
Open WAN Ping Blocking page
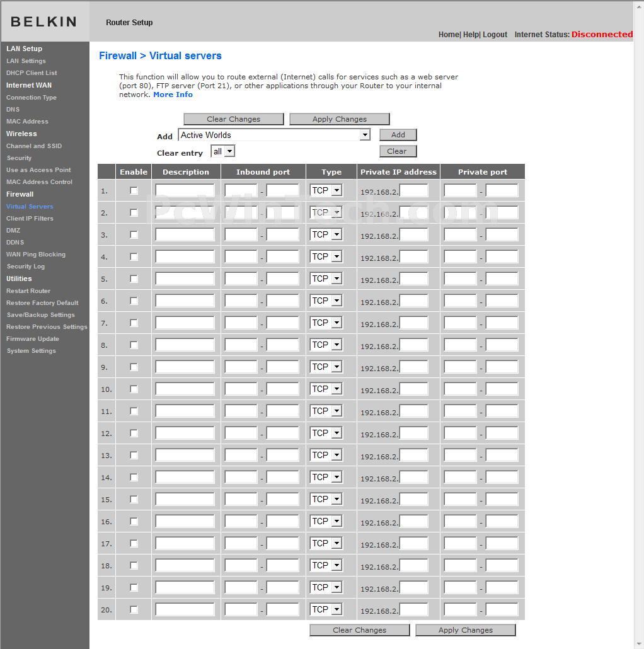[x=36, y=255]
